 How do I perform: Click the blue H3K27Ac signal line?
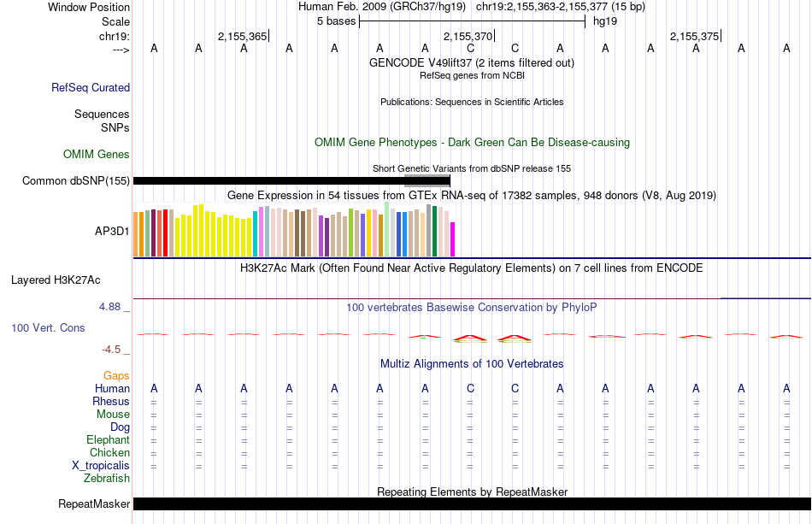point(765,297)
